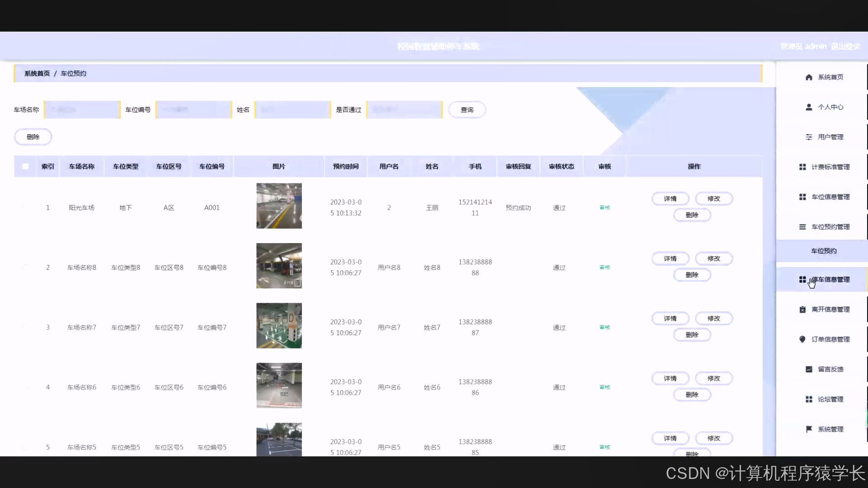Focus the 姓名 search field
Screen dimensions: 868x488
click(293, 110)
